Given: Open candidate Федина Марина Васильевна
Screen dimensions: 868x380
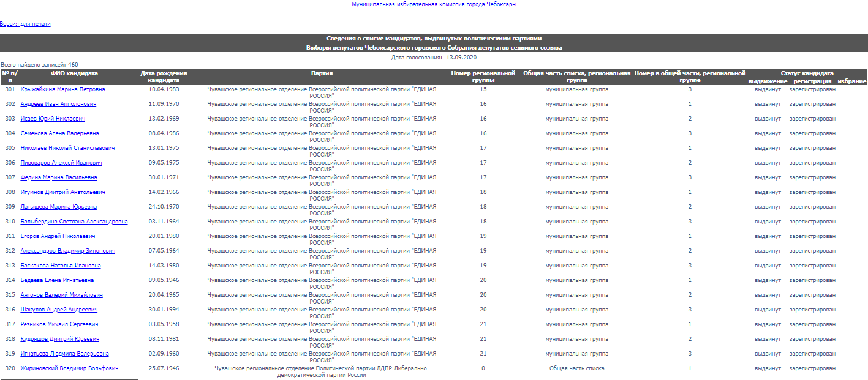Looking at the screenshot, I should (x=59, y=177).
